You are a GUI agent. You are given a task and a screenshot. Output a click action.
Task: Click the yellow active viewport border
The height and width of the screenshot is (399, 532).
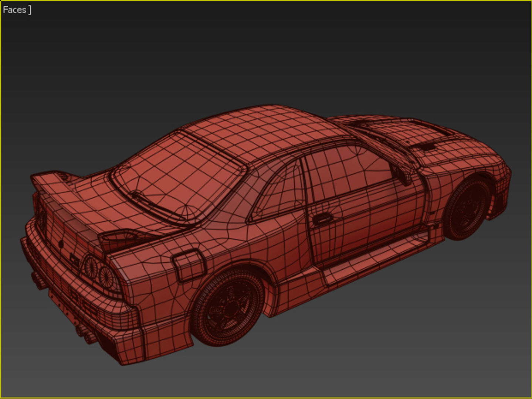point(259,2)
